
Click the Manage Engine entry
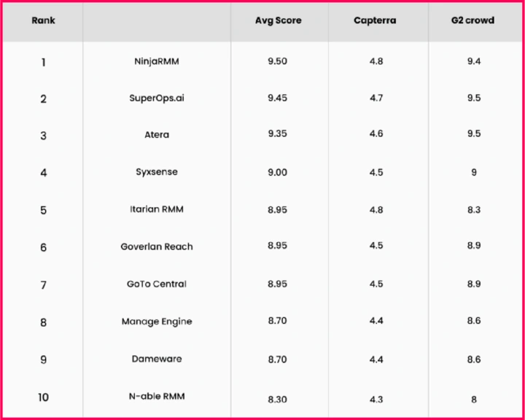(x=157, y=322)
